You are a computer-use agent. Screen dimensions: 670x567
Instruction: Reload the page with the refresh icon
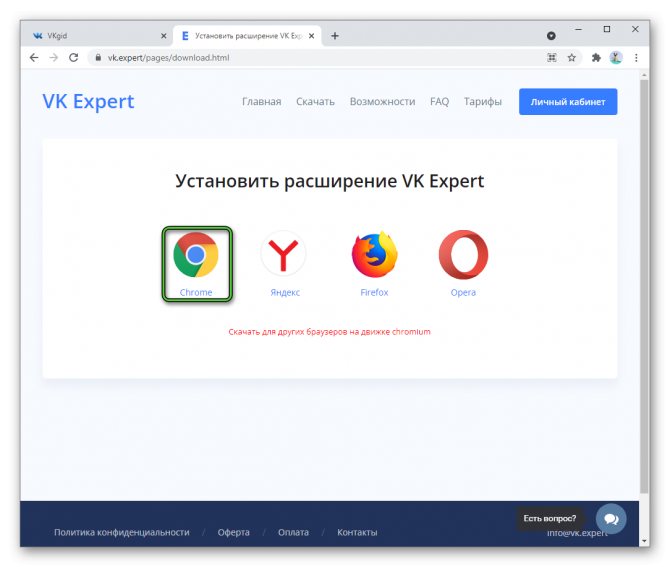coord(73,58)
